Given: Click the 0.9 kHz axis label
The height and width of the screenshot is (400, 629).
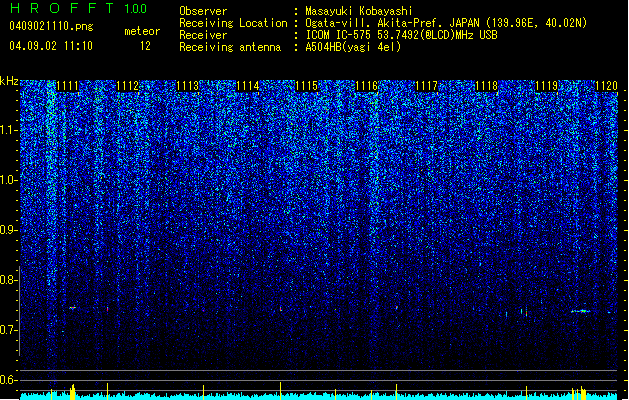Looking at the screenshot, I should 9,230.
